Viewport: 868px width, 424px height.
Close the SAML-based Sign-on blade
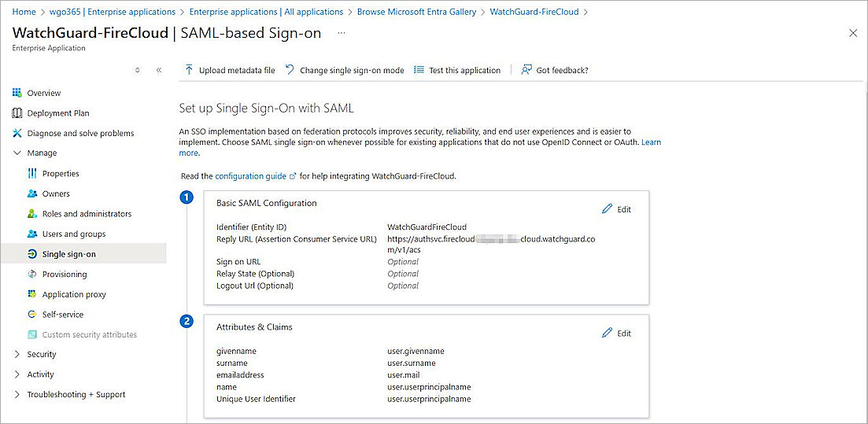tap(853, 33)
